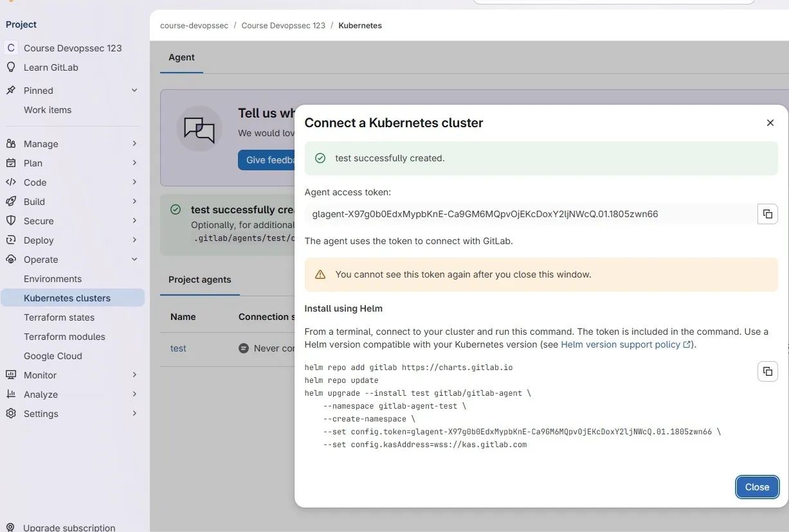The image size is (789, 532).
Task: Click the Kubernetes breadcrumb
Action: [x=360, y=26]
